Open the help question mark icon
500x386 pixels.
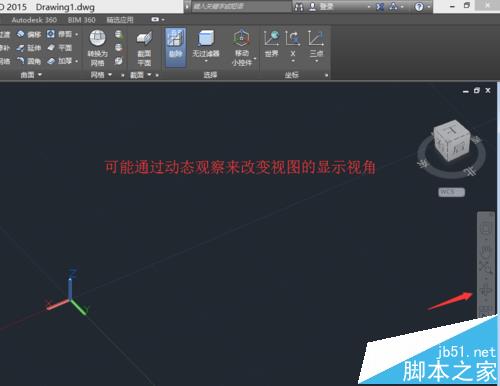pyautogui.click(x=419, y=7)
